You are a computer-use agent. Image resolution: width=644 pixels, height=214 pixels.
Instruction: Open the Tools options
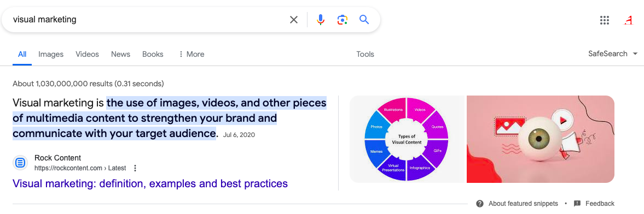tap(365, 54)
